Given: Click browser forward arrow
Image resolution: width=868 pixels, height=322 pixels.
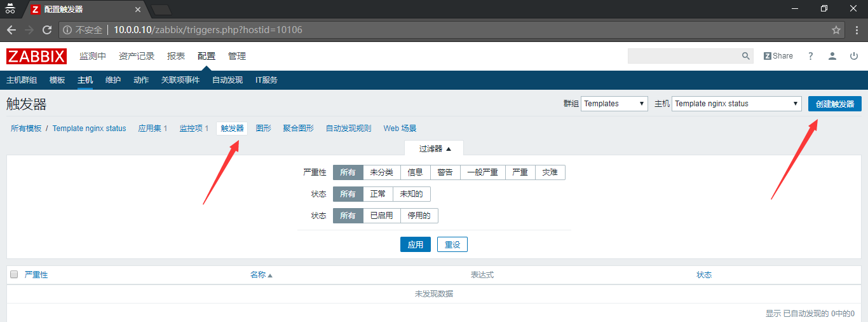Looking at the screenshot, I should pos(29,30).
